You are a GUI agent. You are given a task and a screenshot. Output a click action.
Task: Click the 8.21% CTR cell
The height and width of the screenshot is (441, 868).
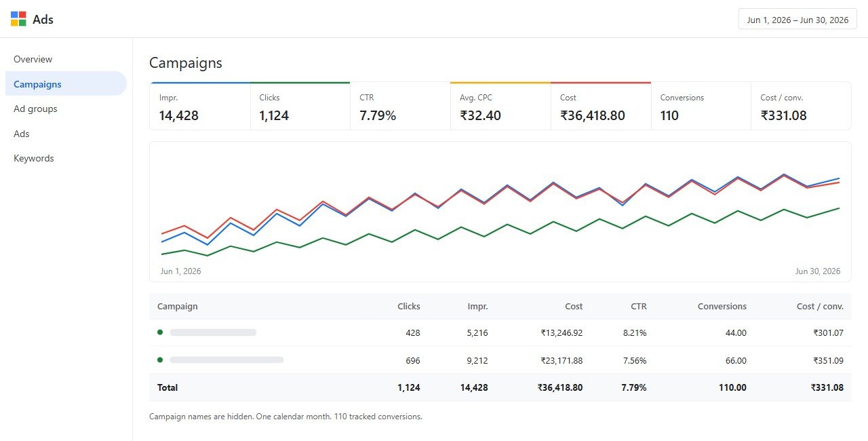pyautogui.click(x=635, y=333)
